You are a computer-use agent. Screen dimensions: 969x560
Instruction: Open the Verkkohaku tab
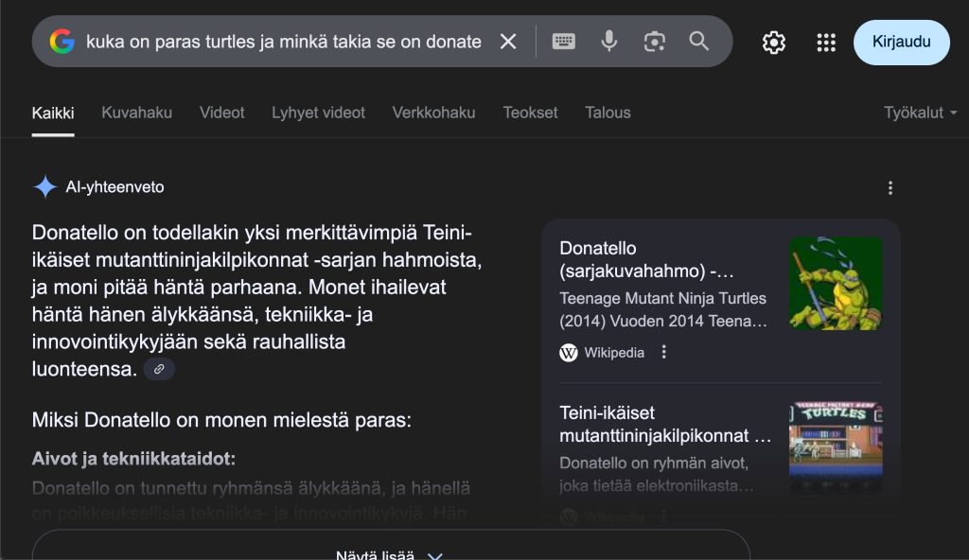tap(433, 113)
